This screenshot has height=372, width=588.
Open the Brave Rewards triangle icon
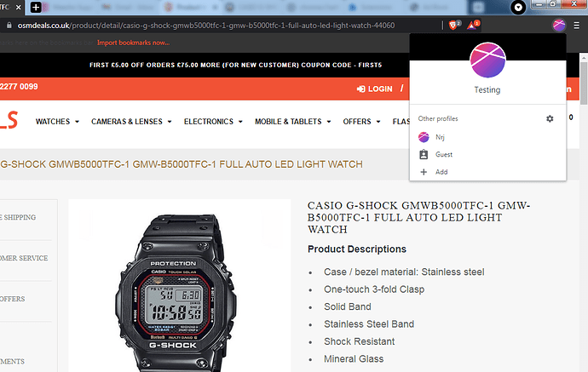pyautogui.click(x=472, y=25)
